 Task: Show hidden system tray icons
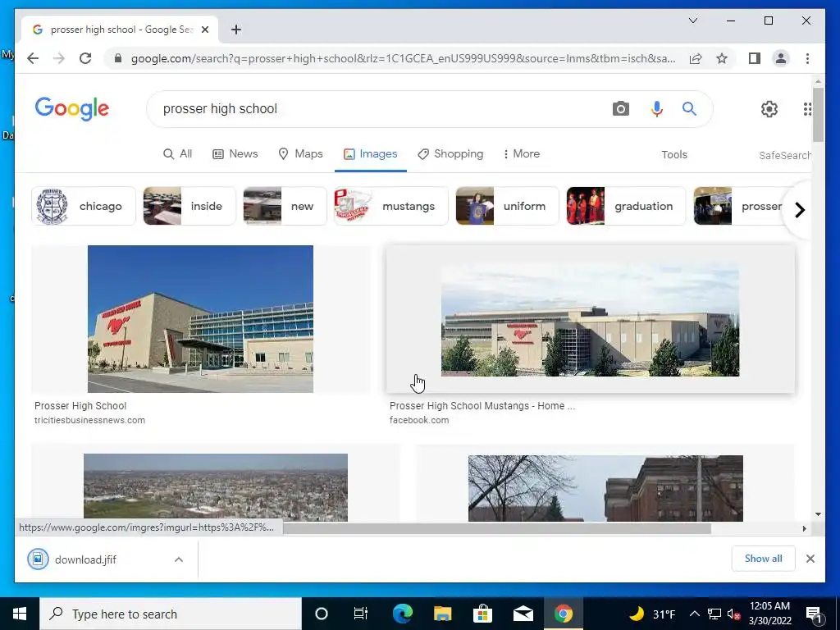coord(694,614)
